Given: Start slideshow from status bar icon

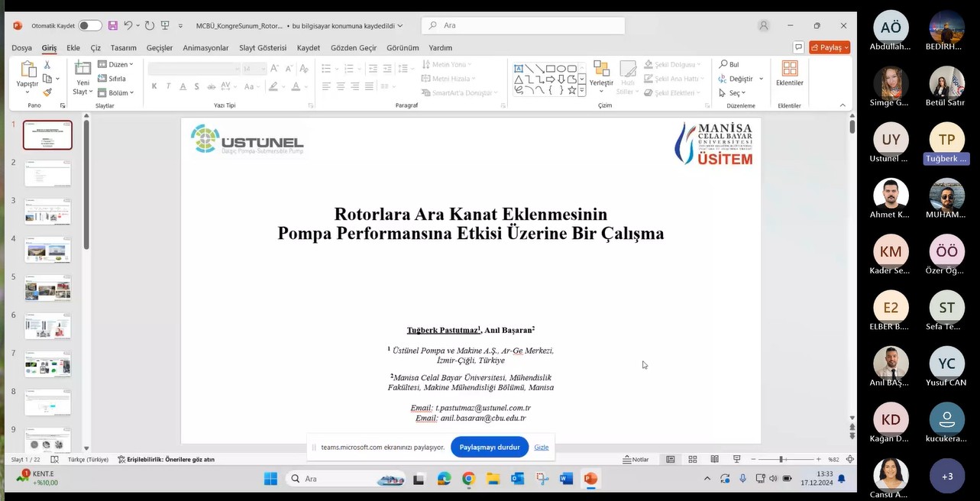Looking at the screenshot, I should (x=736, y=460).
